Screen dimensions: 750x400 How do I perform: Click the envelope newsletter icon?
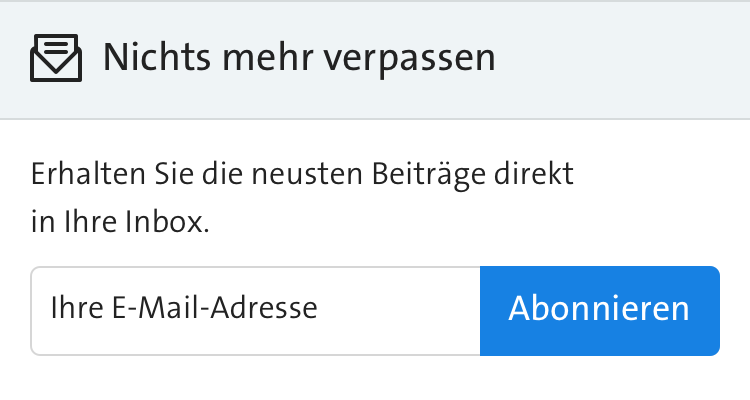56,58
